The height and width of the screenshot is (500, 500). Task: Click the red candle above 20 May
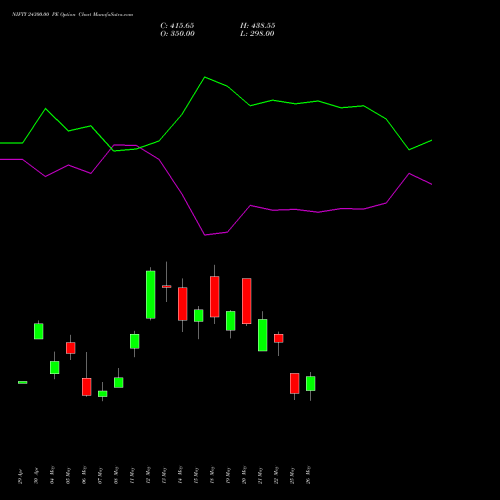(x=247, y=301)
